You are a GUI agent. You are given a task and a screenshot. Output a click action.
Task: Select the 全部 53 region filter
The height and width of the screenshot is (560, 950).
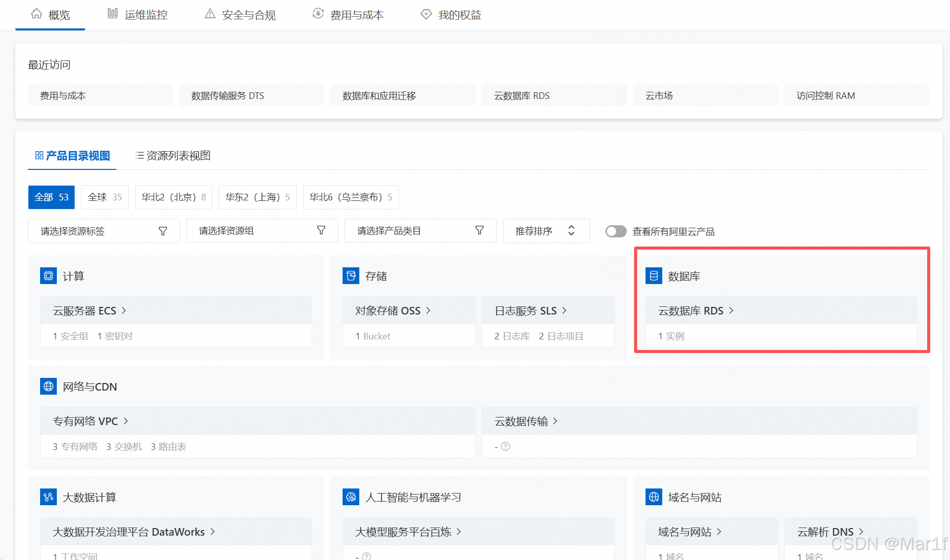coord(51,197)
